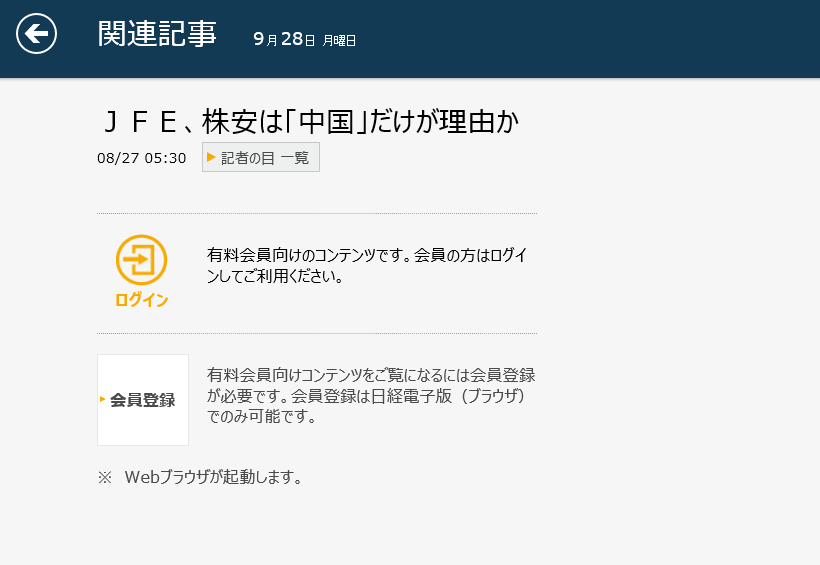Open the 会員登録 registration tile

143,400
